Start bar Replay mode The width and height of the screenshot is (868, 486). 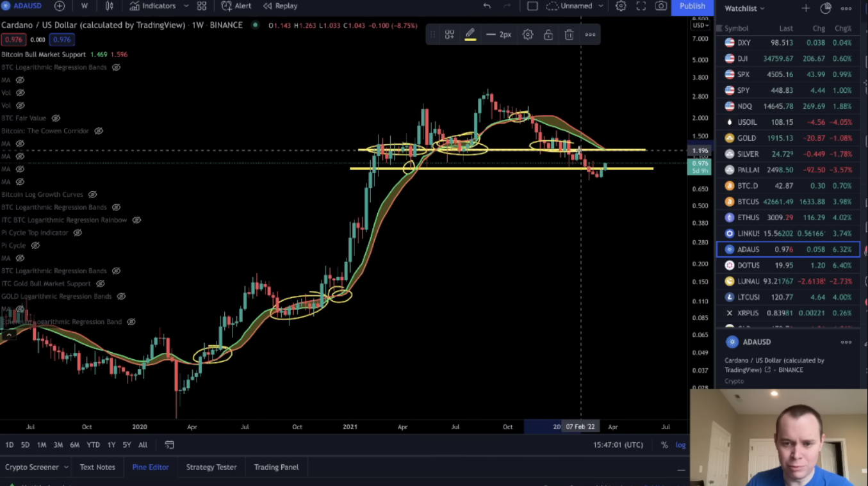[x=281, y=6]
